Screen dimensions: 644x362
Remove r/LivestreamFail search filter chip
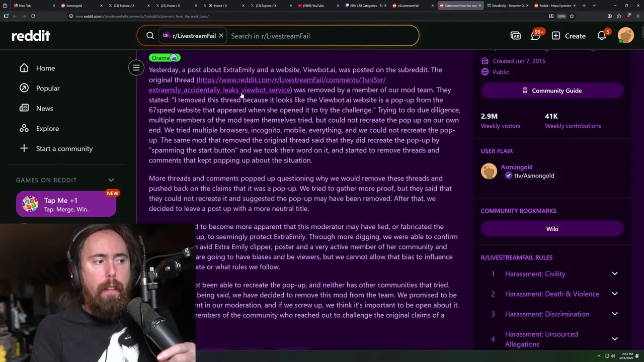coord(221,36)
